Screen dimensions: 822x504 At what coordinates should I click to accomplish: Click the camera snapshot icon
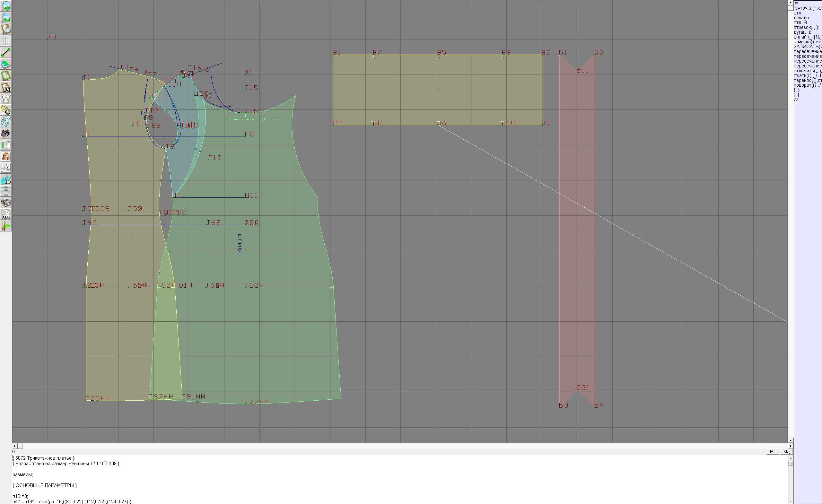point(6,134)
